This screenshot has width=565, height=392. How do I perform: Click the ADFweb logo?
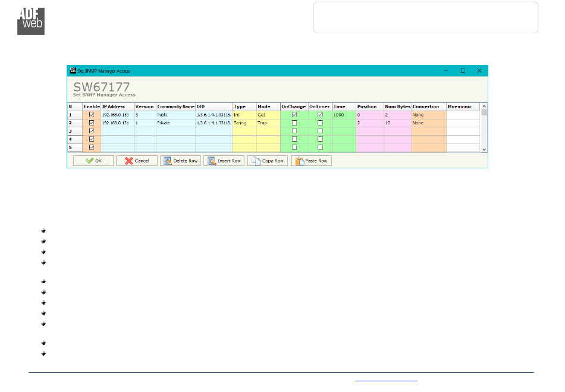(x=30, y=21)
